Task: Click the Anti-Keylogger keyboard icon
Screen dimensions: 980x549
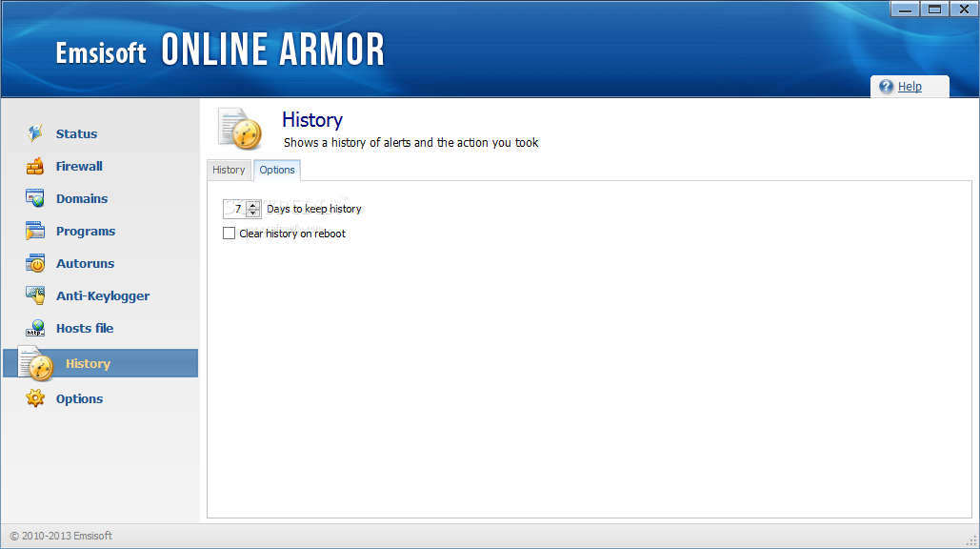Action: click(x=35, y=295)
